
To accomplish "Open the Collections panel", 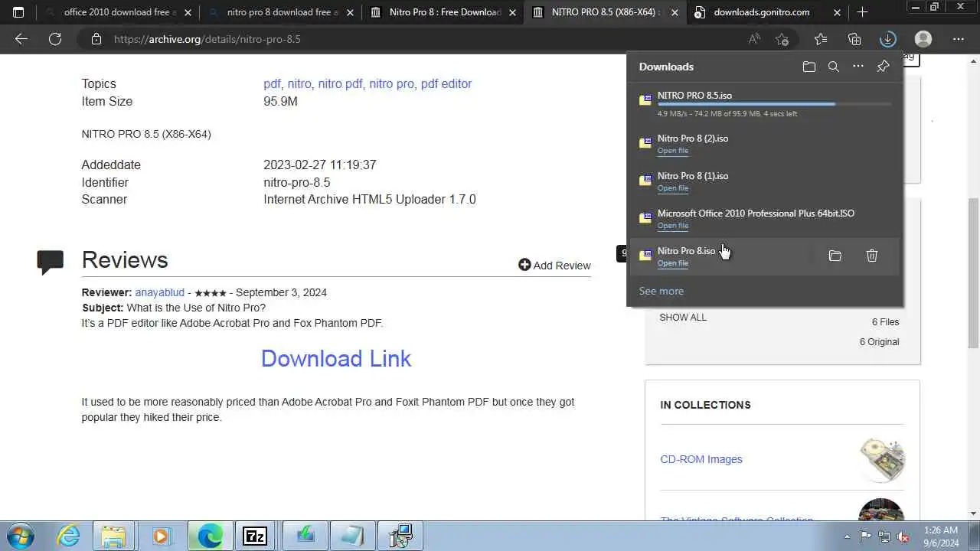I will pos(854,39).
